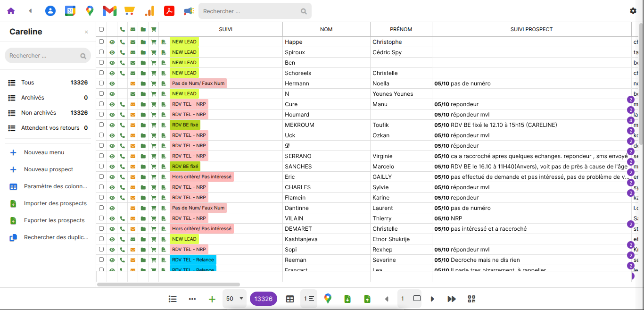Close the Careline sidebar panel
644x310 pixels.
[x=86, y=32]
